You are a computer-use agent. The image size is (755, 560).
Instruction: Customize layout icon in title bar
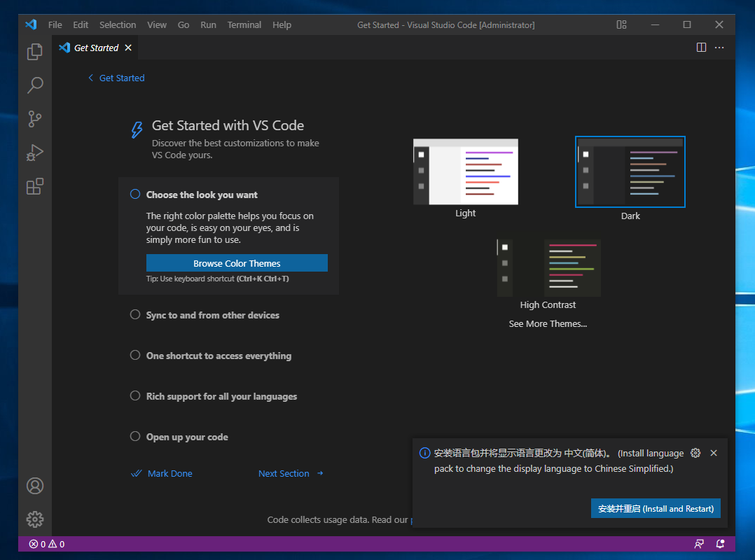tap(622, 24)
